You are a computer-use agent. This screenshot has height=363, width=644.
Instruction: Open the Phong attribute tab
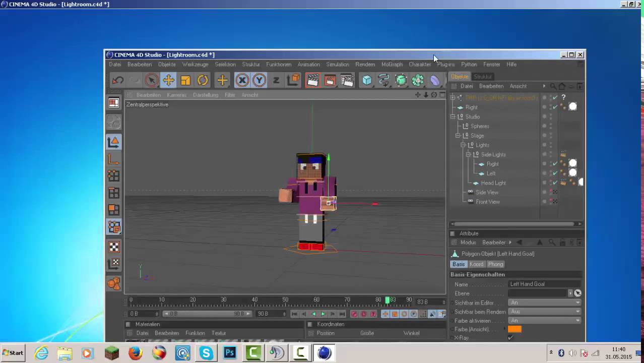coord(495,264)
